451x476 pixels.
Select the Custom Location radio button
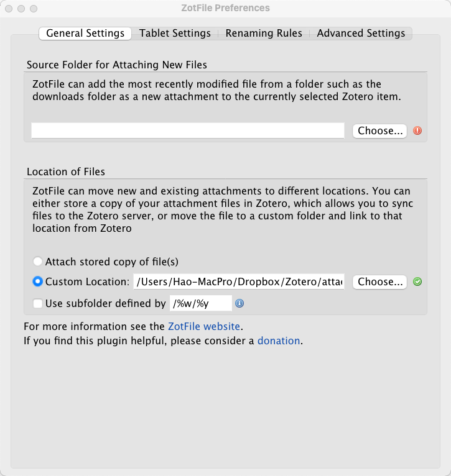(x=38, y=281)
